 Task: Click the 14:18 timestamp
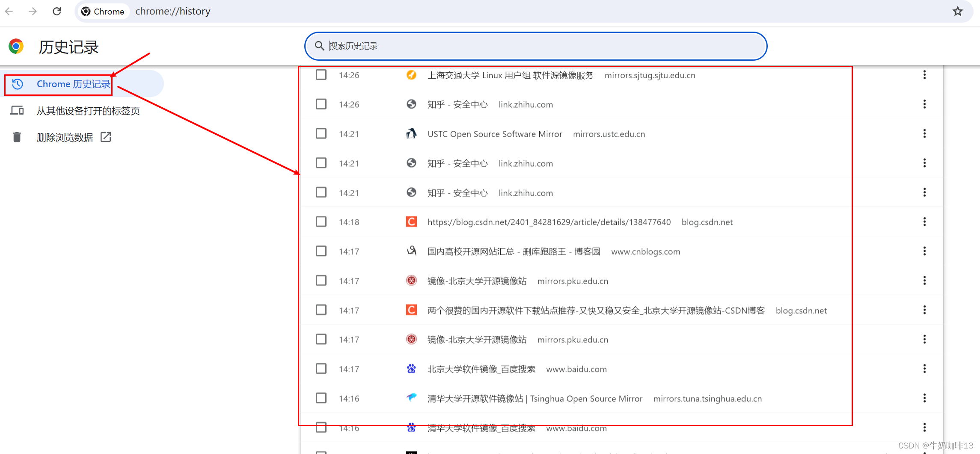pos(349,222)
